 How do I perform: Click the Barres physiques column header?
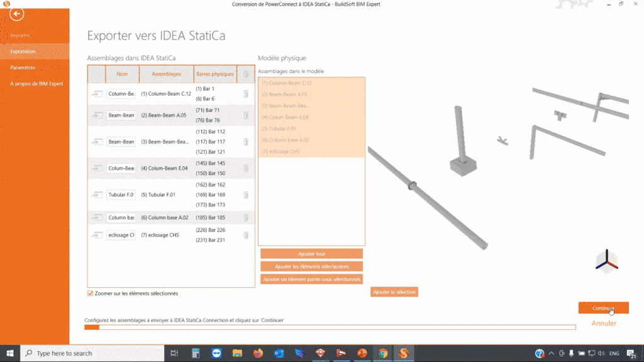pos(215,74)
